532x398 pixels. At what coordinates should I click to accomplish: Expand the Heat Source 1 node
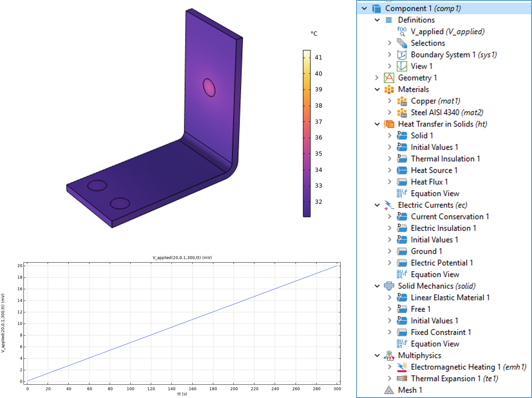point(390,170)
